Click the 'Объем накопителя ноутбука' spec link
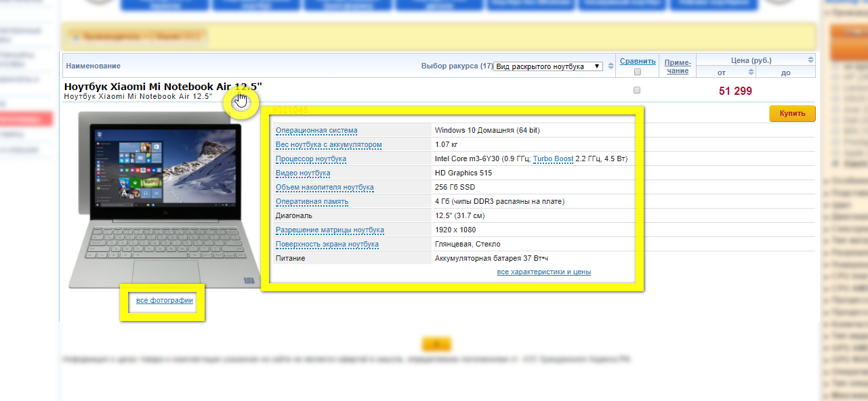Viewport: 868px width, 401px height. tap(325, 187)
